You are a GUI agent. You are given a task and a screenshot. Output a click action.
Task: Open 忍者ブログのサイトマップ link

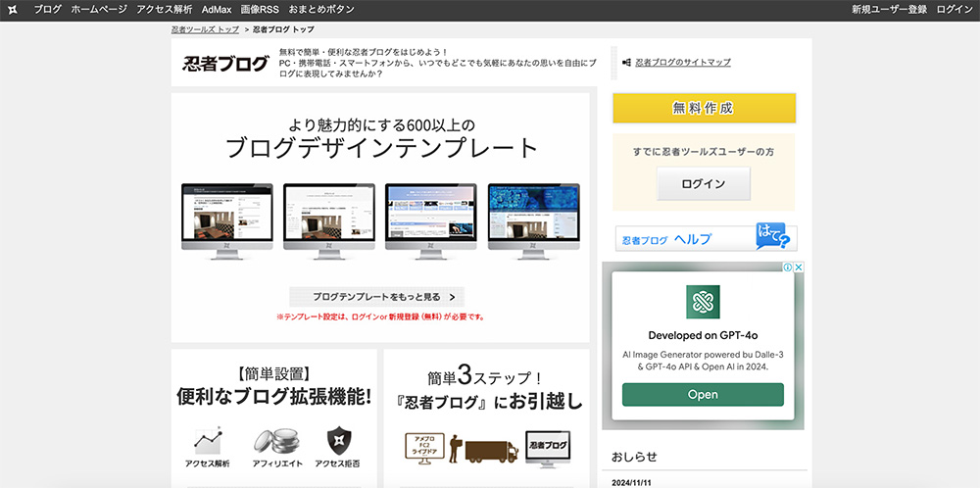coord(683,63)
